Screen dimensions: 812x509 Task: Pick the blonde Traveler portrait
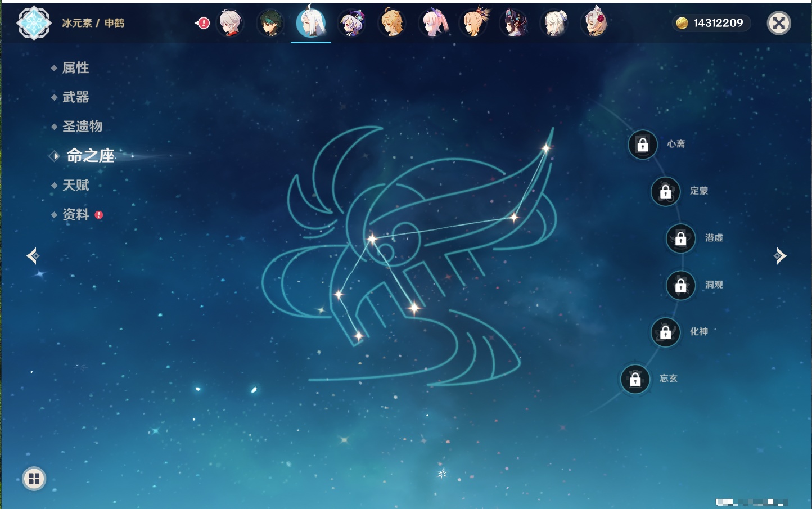tap(392, 23)
